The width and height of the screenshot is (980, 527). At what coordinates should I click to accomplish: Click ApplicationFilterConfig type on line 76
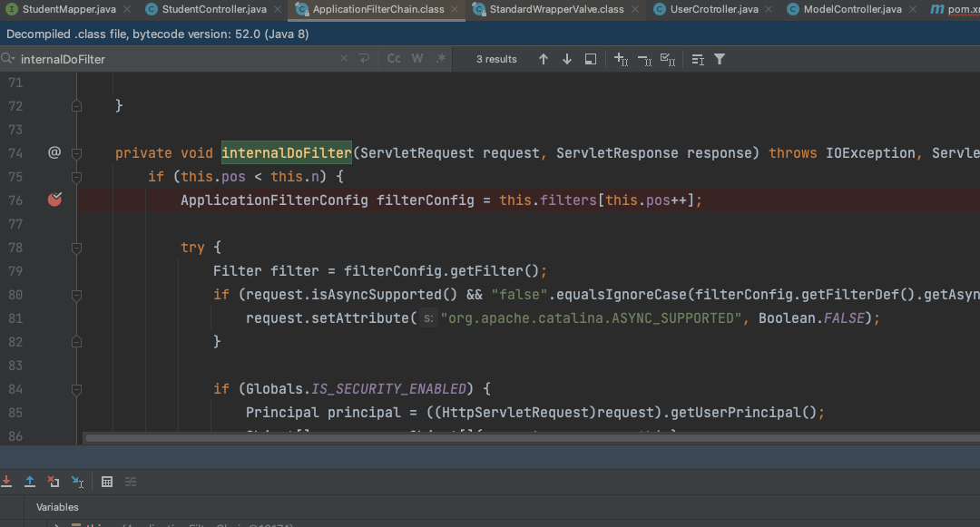pos(274,200)
